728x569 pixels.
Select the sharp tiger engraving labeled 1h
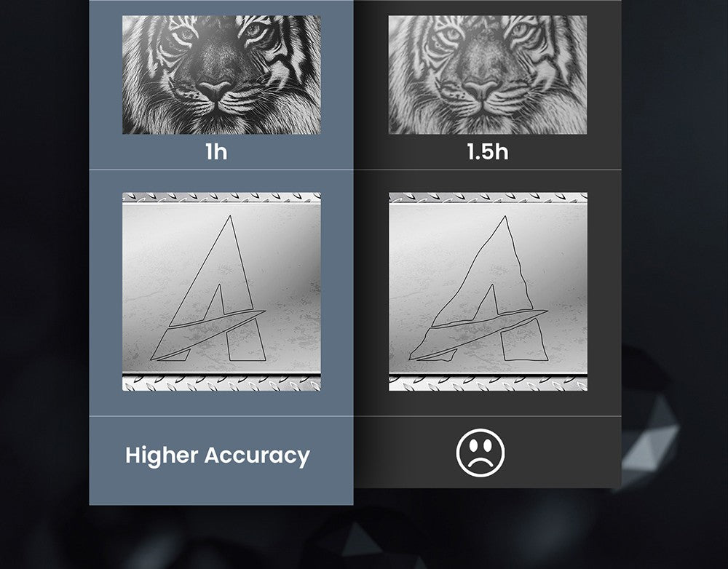tap(221, 75)
